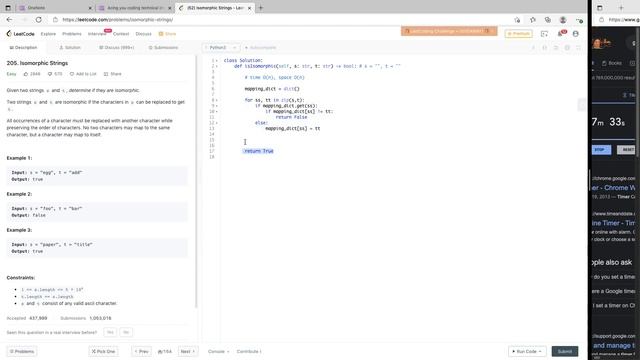Open a new tab in right window
The height and width of the screenshot is (360, 640).
point(621,8)
